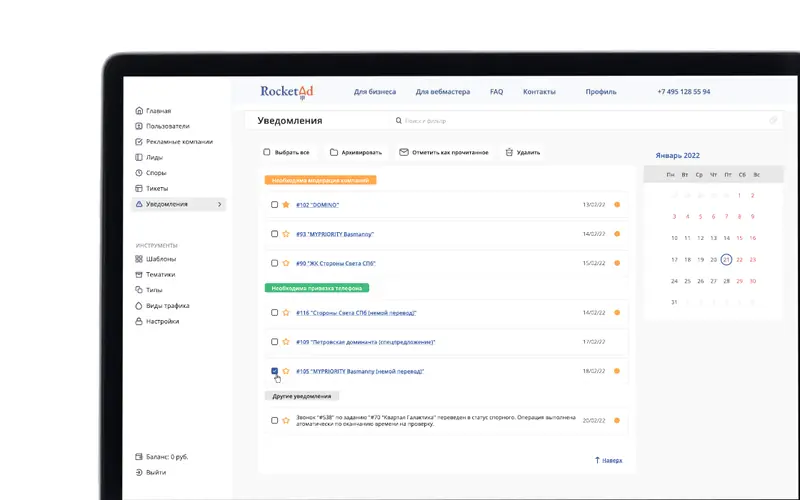Star the #105 "MYPRIORITY Basmanny" notification
Image resolution: width=800 pixels, height=500 pixels.
[286, 371]
